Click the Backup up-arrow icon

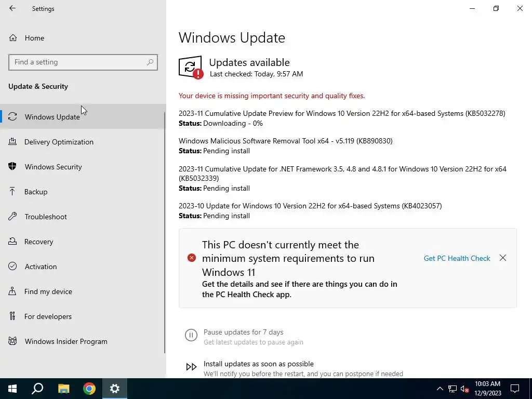(12, 191)
